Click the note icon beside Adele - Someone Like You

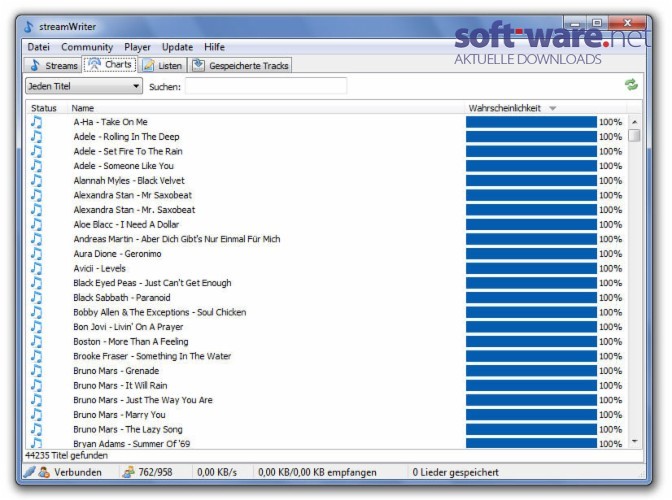point(36,166)
